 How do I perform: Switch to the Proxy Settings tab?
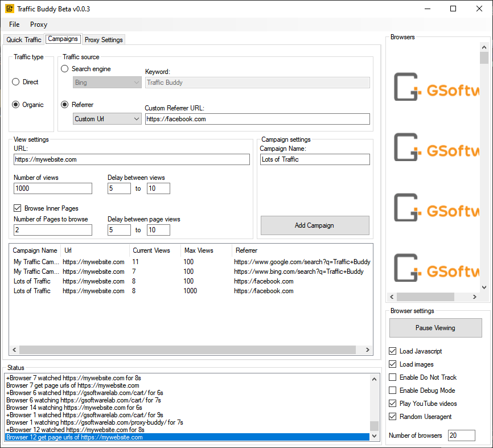[x=104, y=40]
